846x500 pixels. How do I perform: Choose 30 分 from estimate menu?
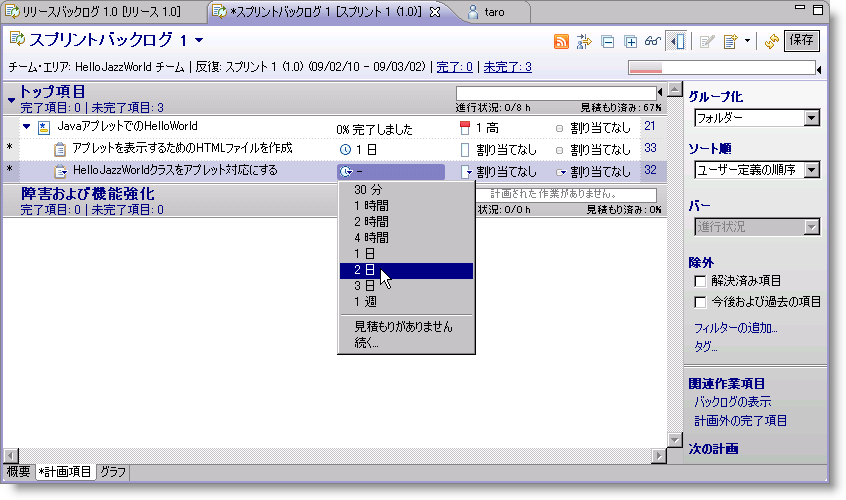(406, 190)
